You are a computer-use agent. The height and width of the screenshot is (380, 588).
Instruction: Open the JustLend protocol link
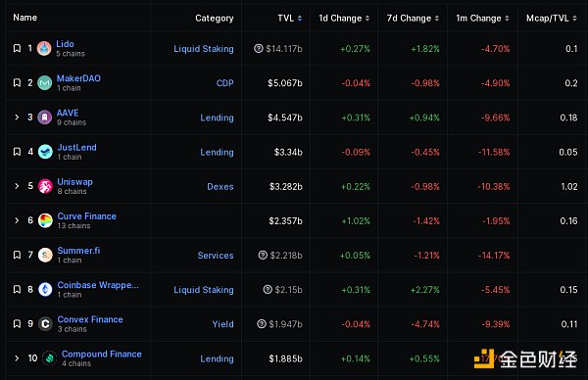pyautogui.click(x=76, y=147)
